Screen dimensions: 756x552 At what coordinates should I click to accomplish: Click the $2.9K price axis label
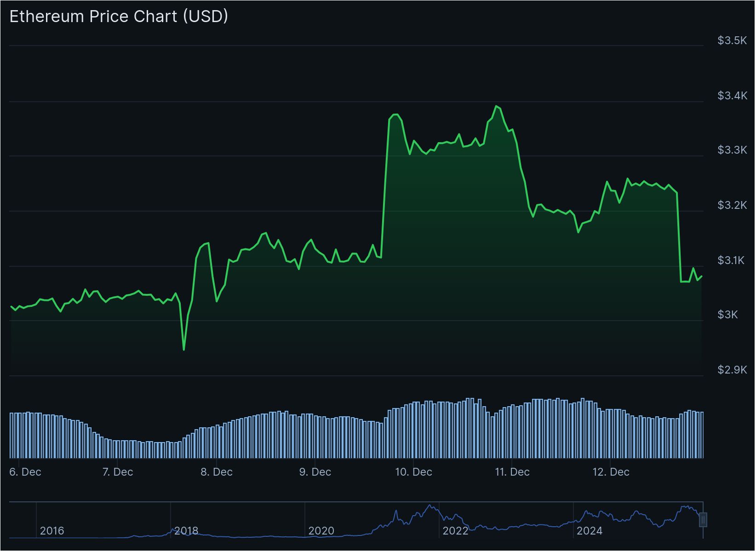click(732, 370)
